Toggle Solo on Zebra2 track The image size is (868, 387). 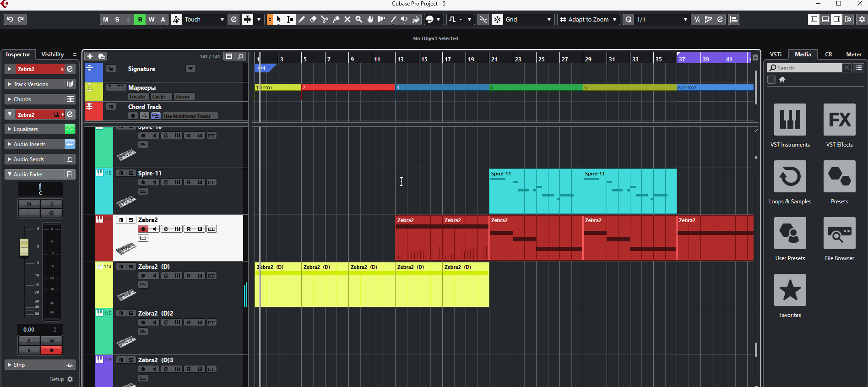click(x=131, y=220)
